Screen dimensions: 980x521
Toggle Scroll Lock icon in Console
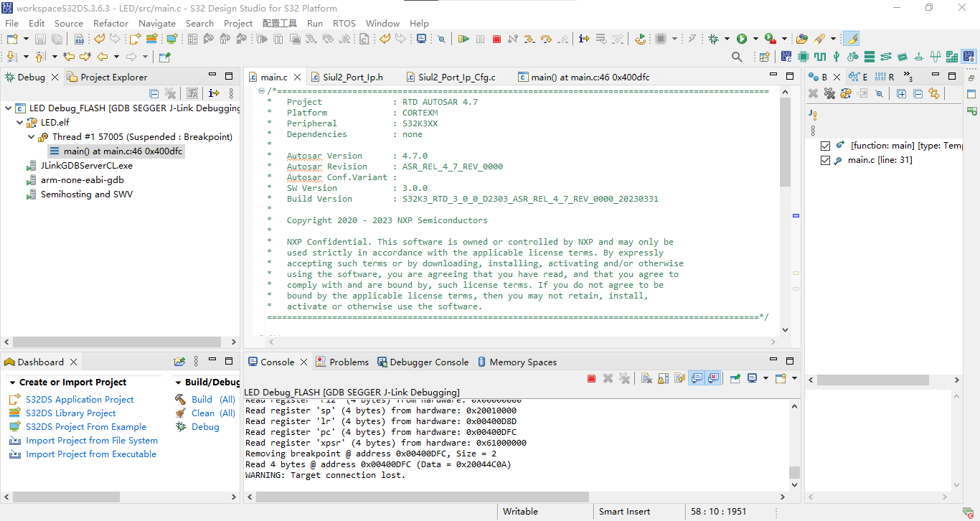click(663, 378)
